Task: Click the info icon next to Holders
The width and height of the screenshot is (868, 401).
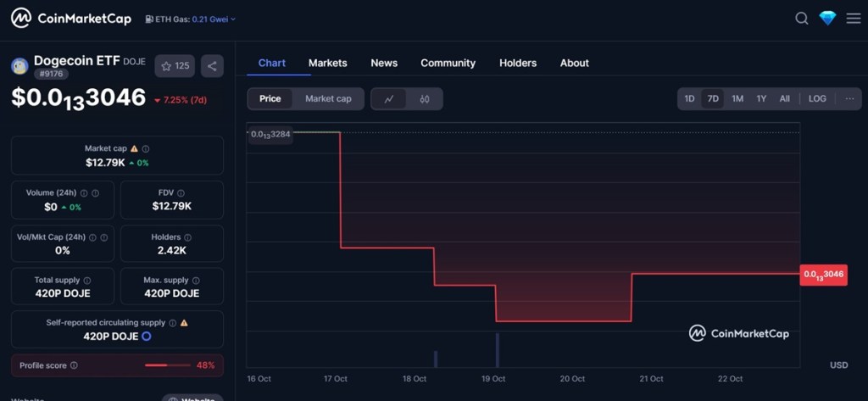Action: [x=187, y=237]
